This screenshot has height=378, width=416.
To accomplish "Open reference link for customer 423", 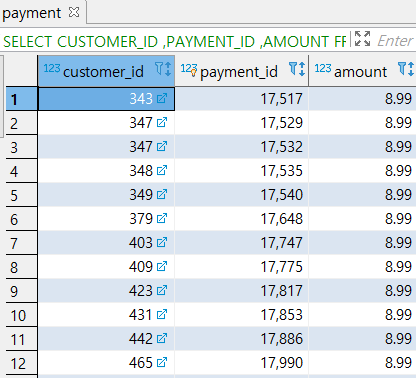I will 162,290.
